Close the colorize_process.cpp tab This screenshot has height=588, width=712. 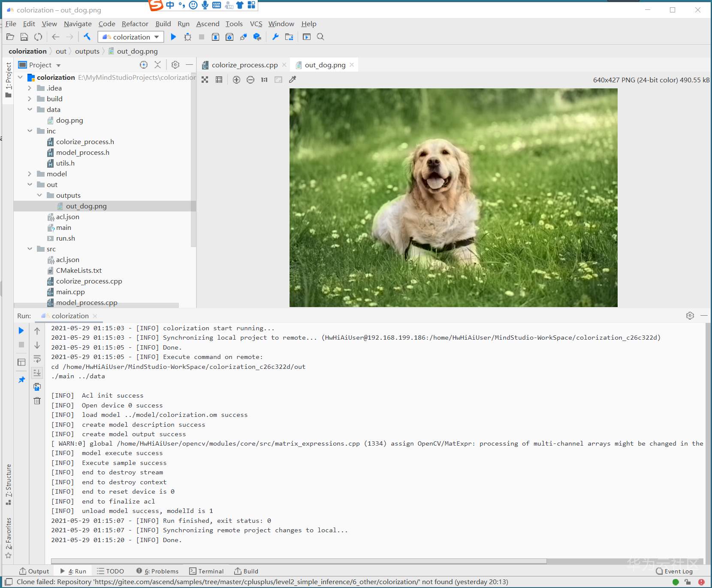(x=284, y=65)
